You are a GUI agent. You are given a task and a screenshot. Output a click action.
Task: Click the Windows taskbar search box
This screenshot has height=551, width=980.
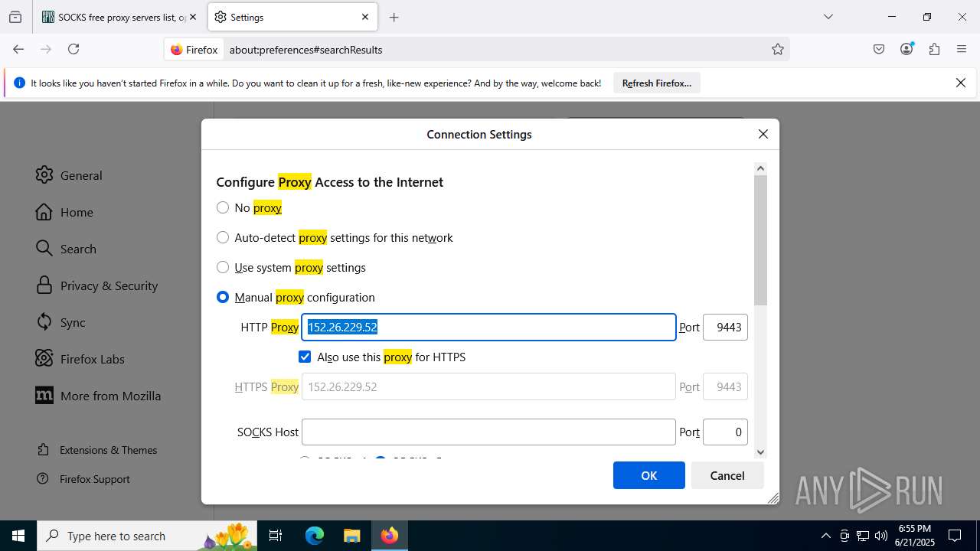(147, 536)
